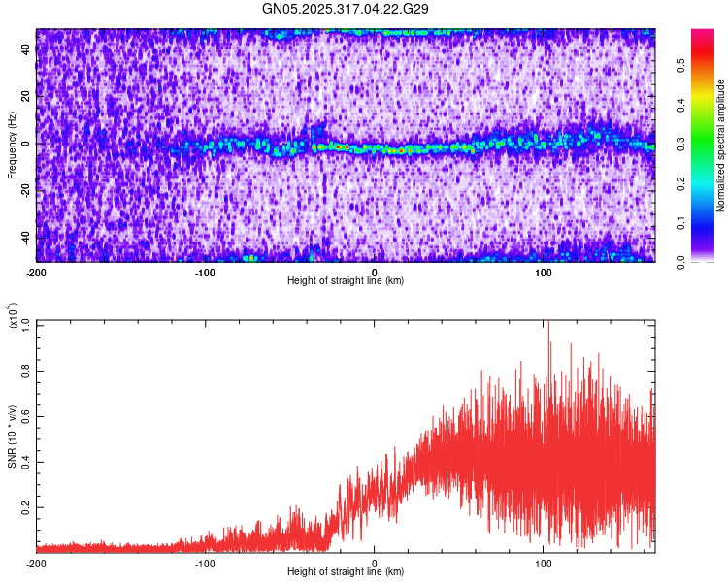The height and width of the screenshot is (582, 728).
Task: Click the plot title GN05.2025.317.04.22.G29
Action: coord(346,9)
